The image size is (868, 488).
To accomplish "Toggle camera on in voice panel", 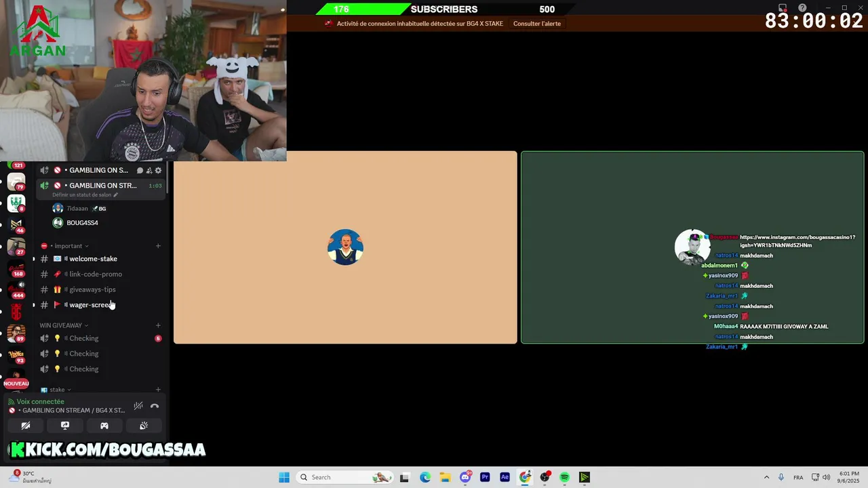I will [26, 426].
